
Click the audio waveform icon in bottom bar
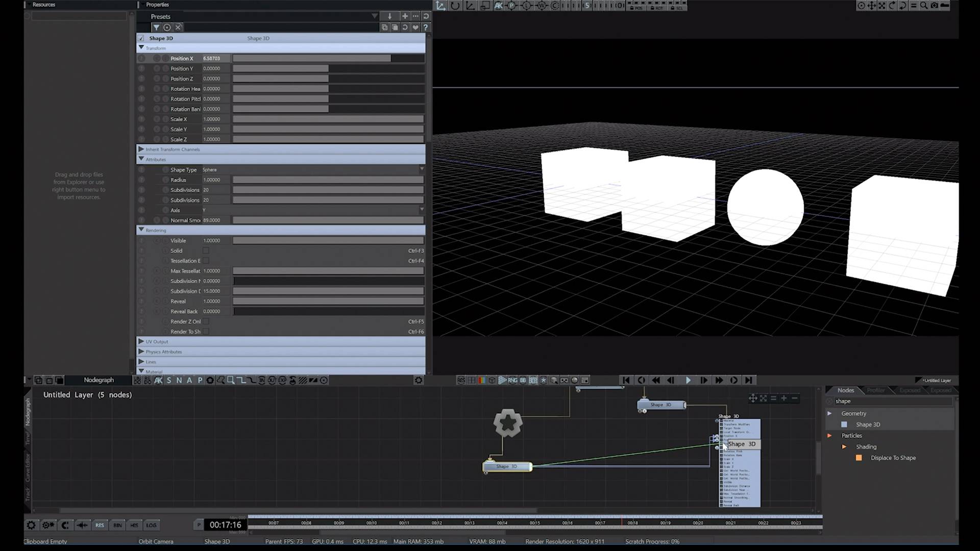[x=82, y=525]
